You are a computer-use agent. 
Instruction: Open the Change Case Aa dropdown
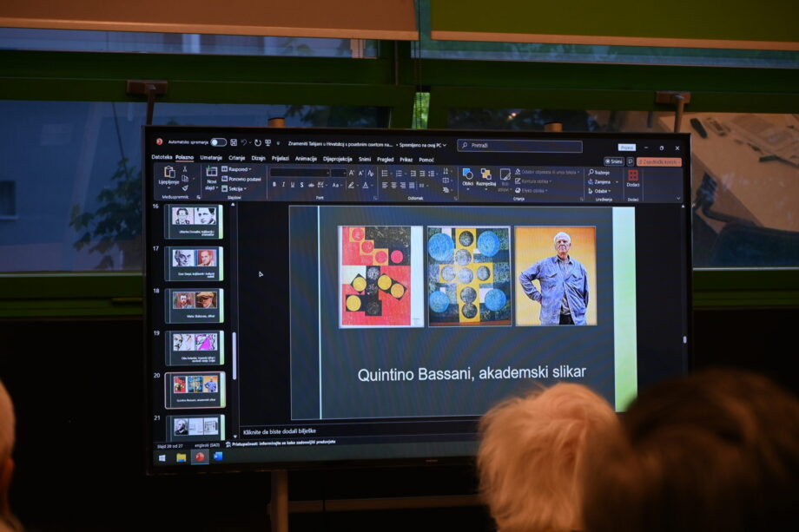[336, 186]
